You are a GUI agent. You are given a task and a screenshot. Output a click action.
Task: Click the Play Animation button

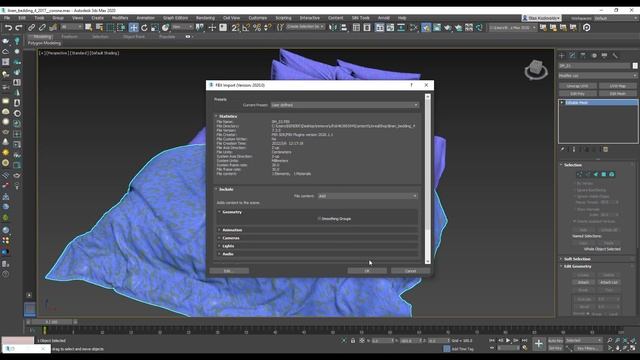point(508,340)
